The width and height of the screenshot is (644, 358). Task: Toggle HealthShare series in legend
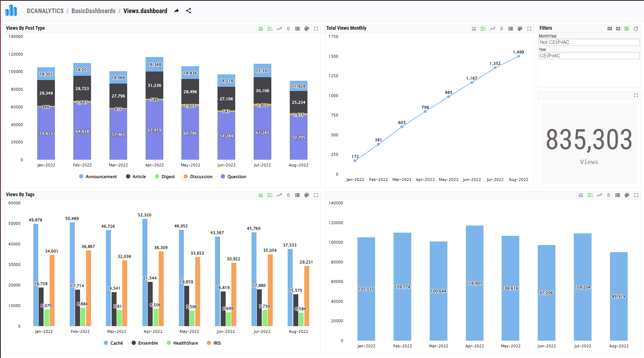tap(182, 343)
